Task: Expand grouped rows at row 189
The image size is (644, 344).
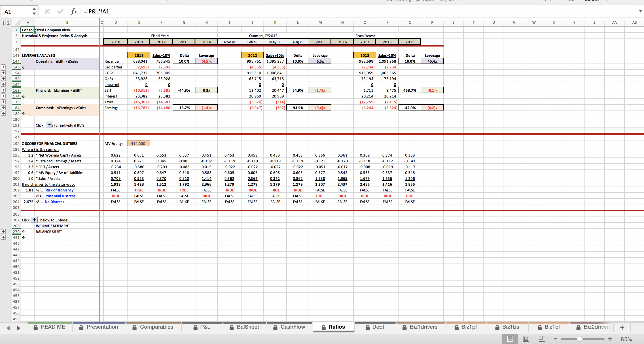Action: click(x=3, y=113)
